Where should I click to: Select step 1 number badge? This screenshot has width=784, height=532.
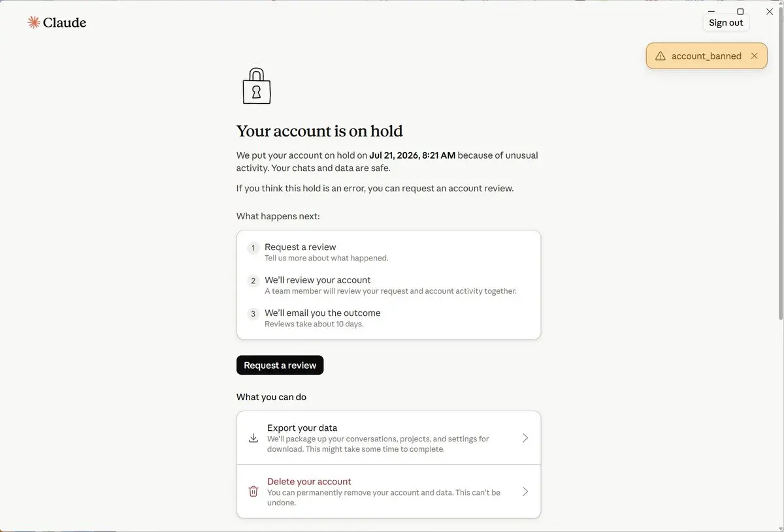253,248
